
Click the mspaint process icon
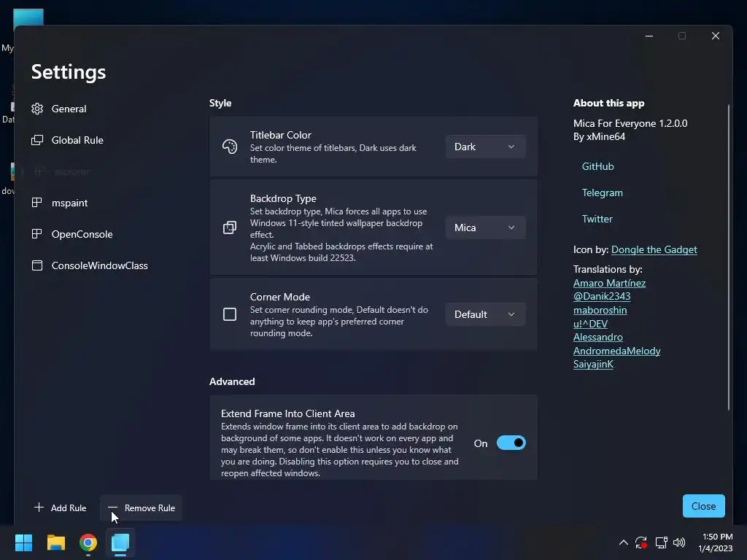coord(37,203)
